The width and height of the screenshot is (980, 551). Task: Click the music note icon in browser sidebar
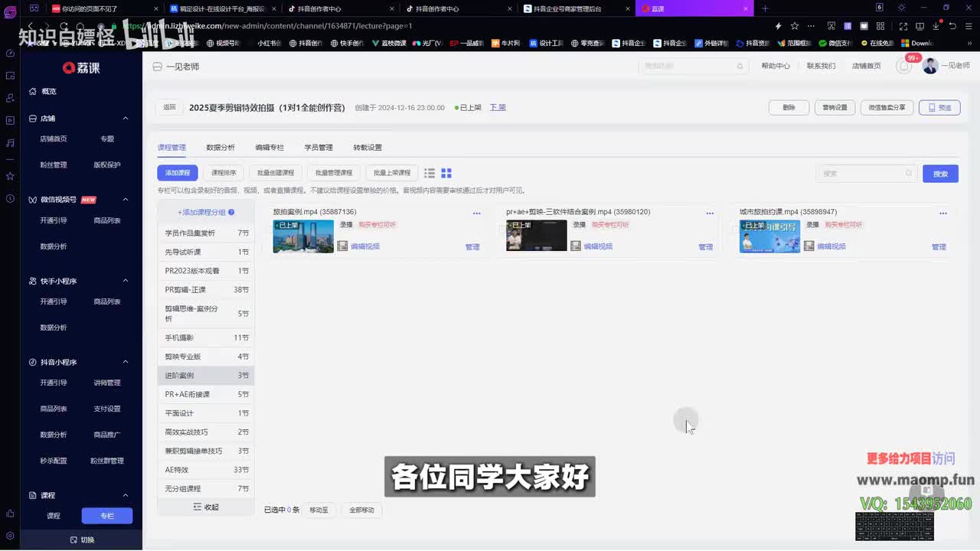pos(10,143)
